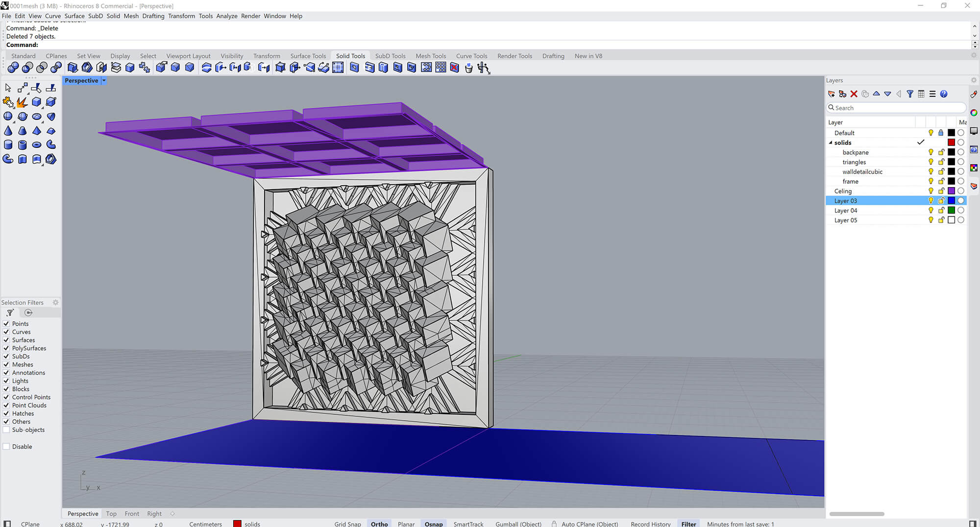Move layer up with the up arrow icon
Viewport: 980px width, 527px height.
[876, 94]
